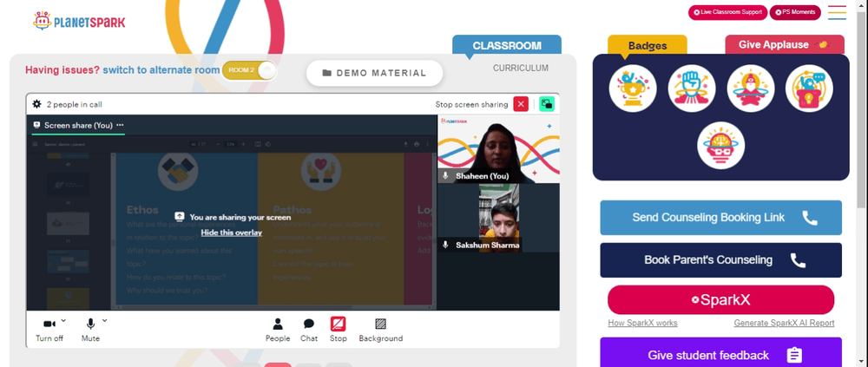Screen dimensions: 868x367
Task: Open Generate SparkX AI Report link
Action: pos(784,324)
